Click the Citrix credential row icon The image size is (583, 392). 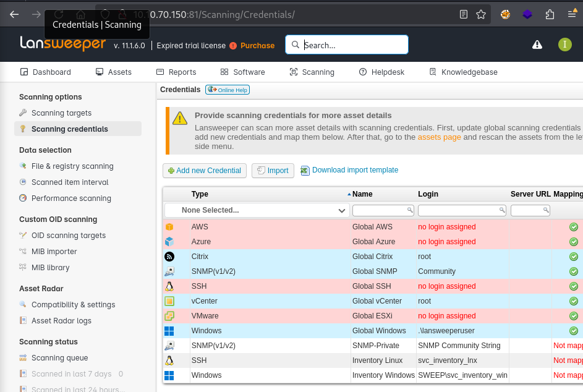pyautogui.click(x=169, y=257)
